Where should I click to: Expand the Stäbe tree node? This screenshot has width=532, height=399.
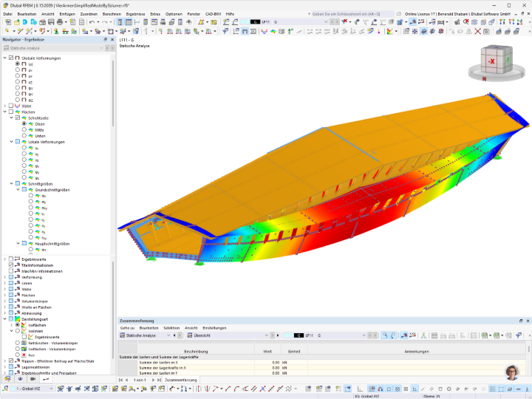[x=4, y=106]
